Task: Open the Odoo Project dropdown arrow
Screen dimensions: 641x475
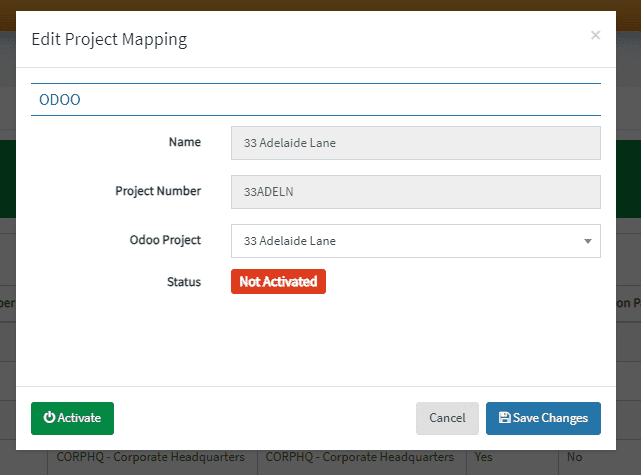Action: (587, 241)
